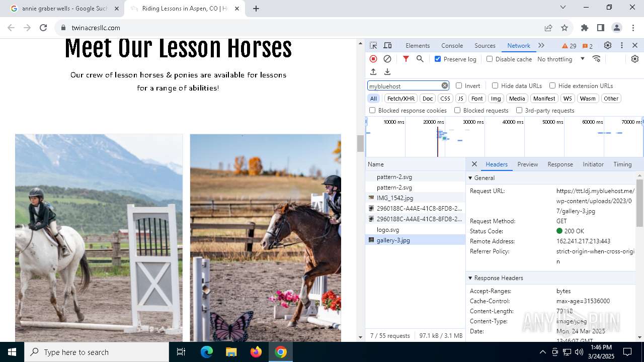Image resolution: width=644 pixels, height=362 pixels.
Task: Close the request details pane
Action: tap(474, 164)
